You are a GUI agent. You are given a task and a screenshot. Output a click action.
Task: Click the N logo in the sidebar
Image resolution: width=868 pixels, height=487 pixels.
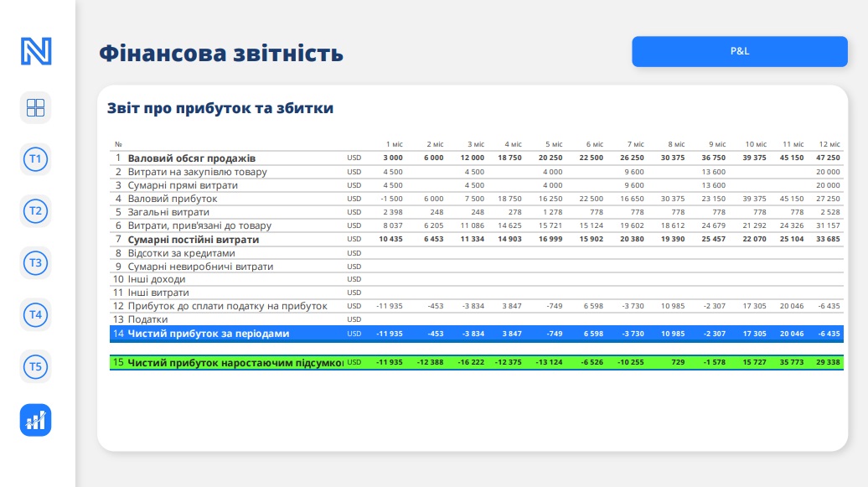tap(36, 51)
